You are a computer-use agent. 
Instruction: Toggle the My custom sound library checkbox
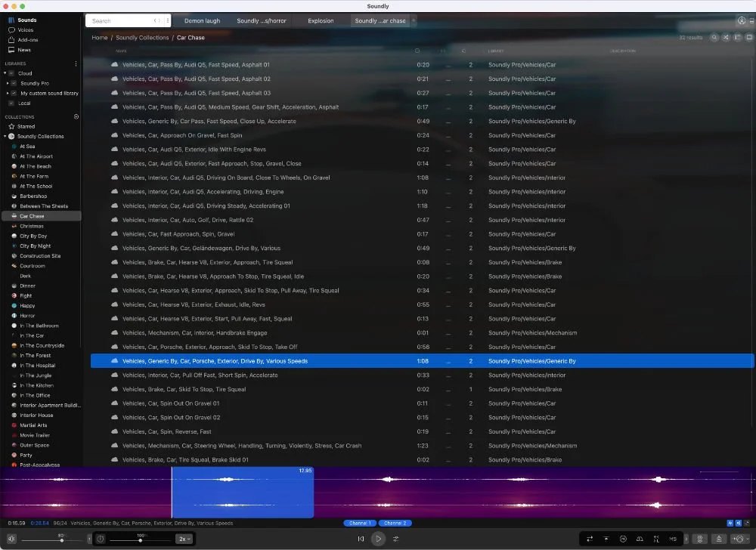[x=14, y=94]
